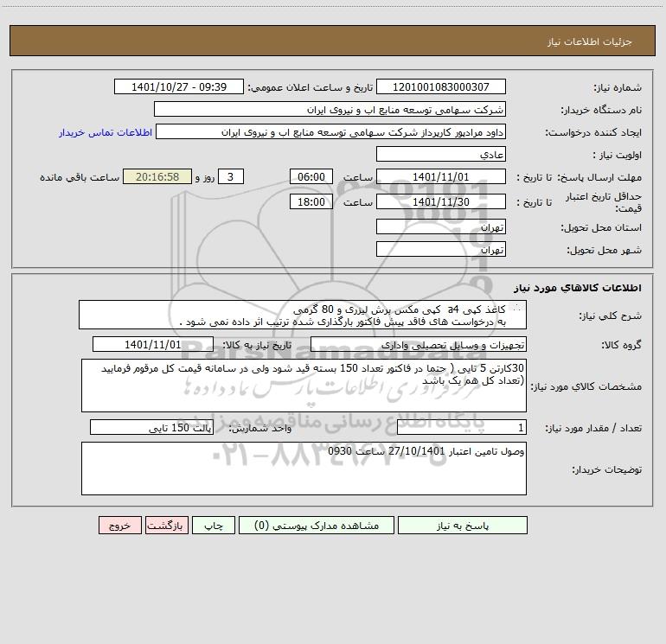Click label 'تاریخ نیاز به کالا:'
Viewport: 666px width, 644px height.
point(257,345)
